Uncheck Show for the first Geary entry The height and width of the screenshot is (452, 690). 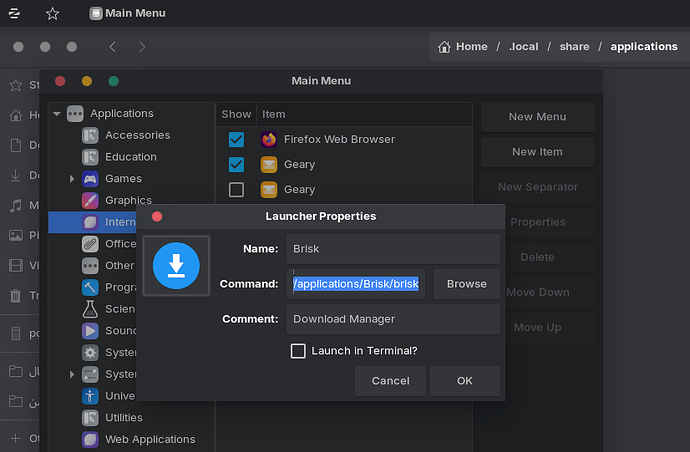point(236,165)
